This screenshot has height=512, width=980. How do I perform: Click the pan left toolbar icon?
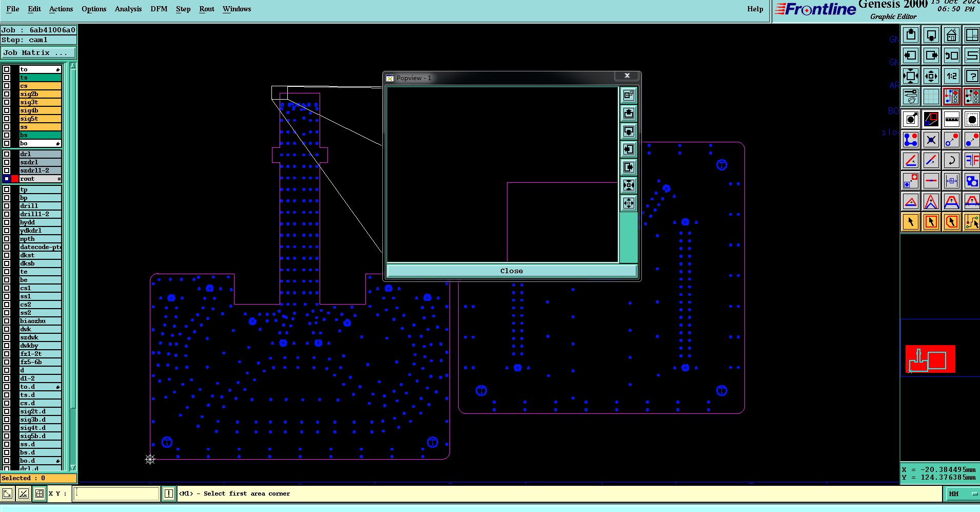coord(911,55)
